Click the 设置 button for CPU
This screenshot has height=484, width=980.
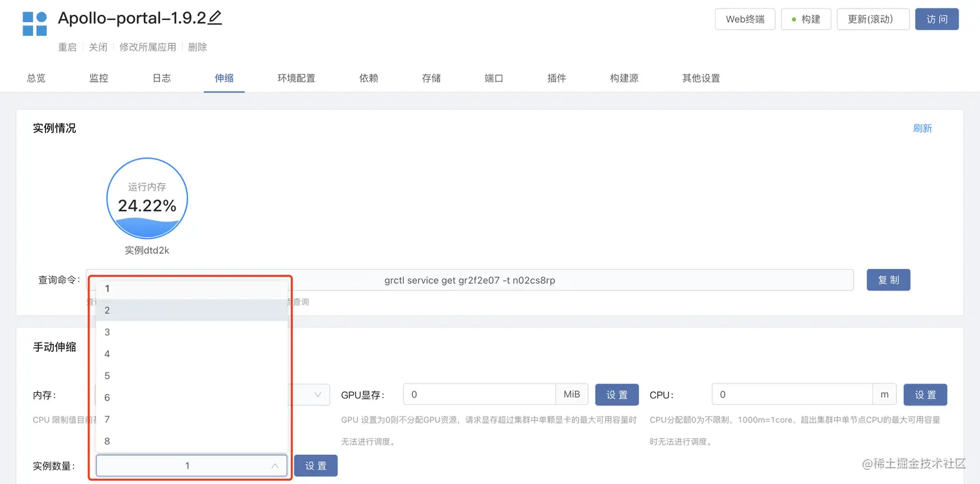pyautogui.click(x=926, y=395)
